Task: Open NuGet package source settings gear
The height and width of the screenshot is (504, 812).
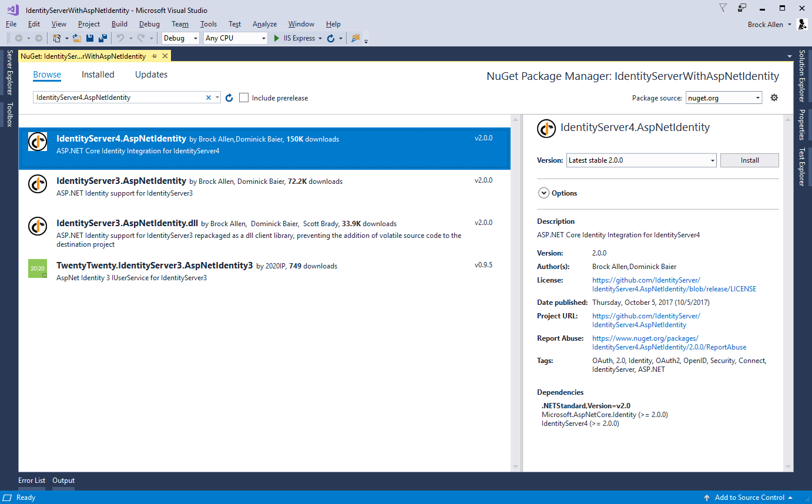Action: click(774, 98)
